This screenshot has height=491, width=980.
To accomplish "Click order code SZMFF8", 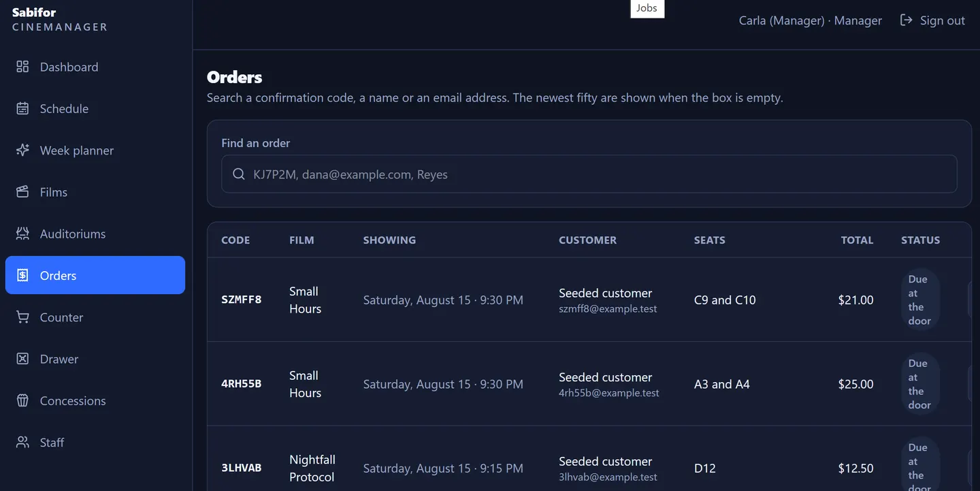I will tap(242, 300).
